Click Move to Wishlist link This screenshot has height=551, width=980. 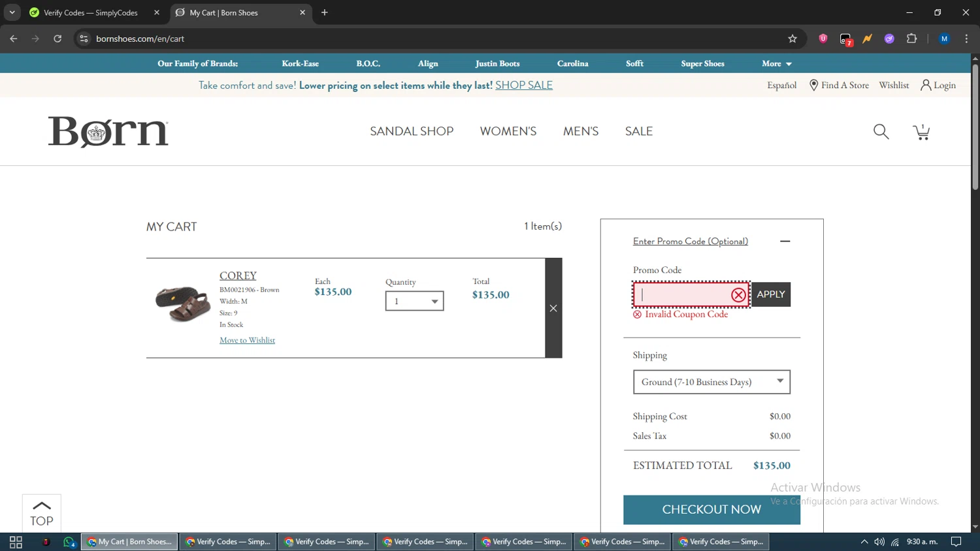coord(247,340)
